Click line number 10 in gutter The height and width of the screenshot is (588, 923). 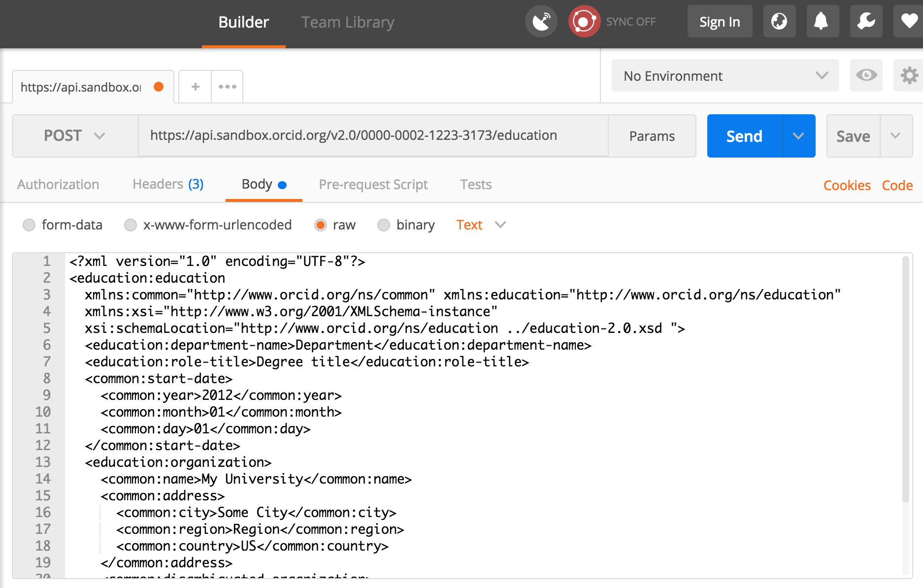[43, 412]
